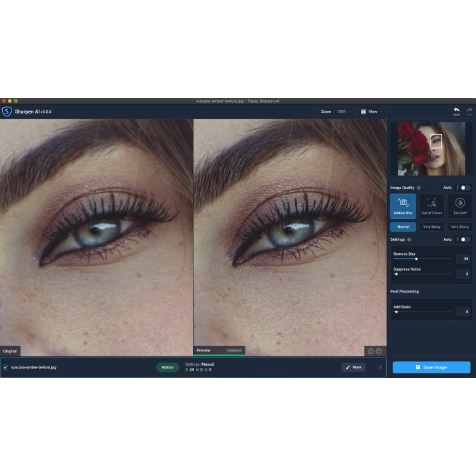Switch to the Very Blurry option
Image resolution: width=476 pixels, height=476 pixels.
pyautogui.click(x=460, y=226)
